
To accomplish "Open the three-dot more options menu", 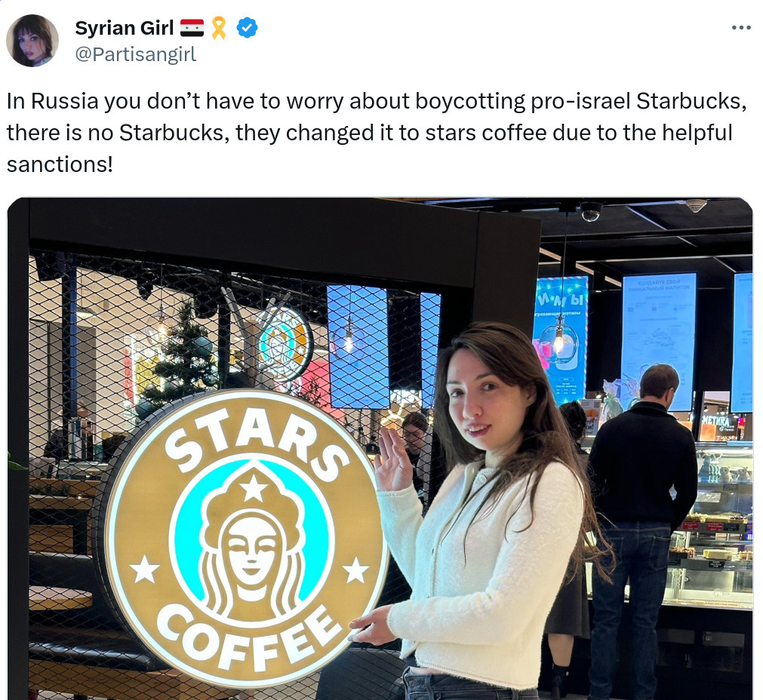I will (x=741, y=28).
